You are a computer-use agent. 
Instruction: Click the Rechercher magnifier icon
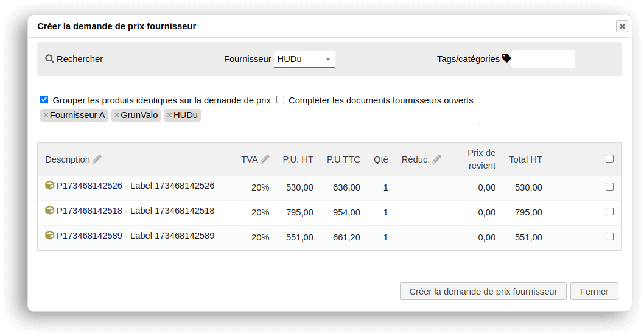click(x=50, y=59)
